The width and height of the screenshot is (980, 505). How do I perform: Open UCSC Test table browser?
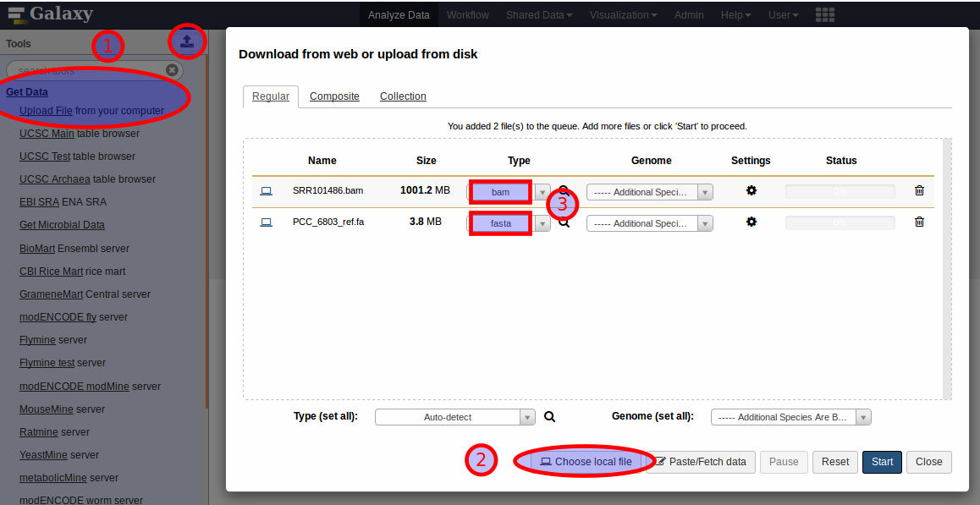click(78, 156)
